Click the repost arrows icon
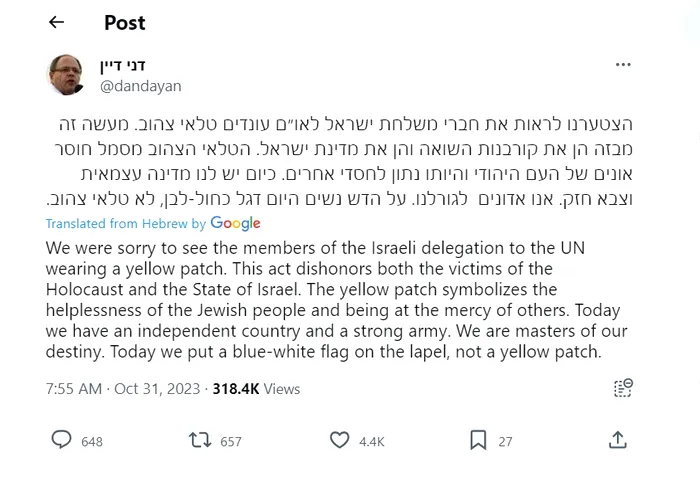The width and height of the screenshot is (700, 477). click(x=200, y=440)
